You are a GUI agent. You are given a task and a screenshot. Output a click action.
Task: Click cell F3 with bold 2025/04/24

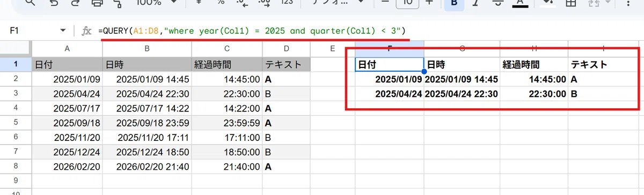pos(390,93)
